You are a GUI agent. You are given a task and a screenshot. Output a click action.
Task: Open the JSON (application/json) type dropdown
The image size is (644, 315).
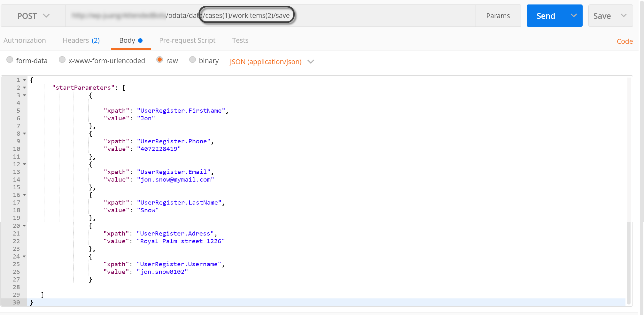coord(272,62)
